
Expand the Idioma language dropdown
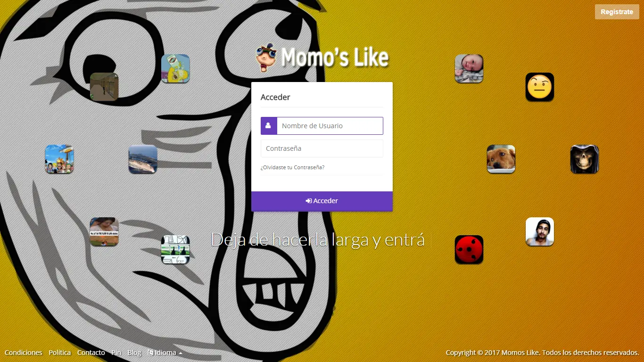pos(165,353)
